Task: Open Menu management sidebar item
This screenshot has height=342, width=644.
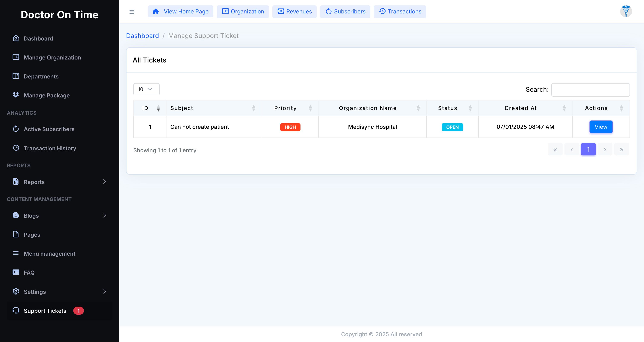Action: point(59,254)
